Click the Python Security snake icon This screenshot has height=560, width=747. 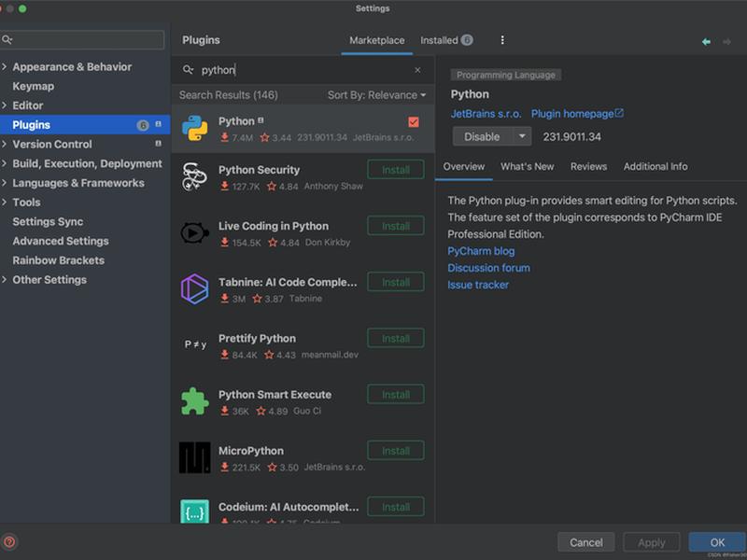pyautogui.click(x=194, y=176)
